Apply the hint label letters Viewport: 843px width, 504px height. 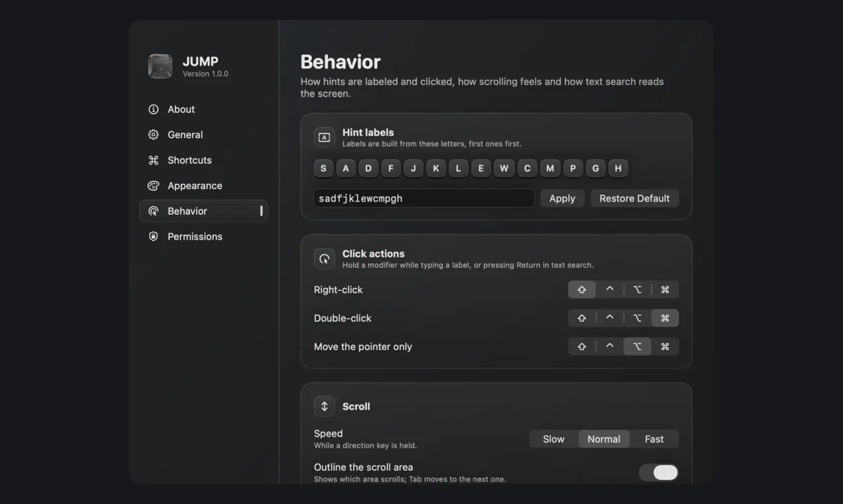[562, 198]
